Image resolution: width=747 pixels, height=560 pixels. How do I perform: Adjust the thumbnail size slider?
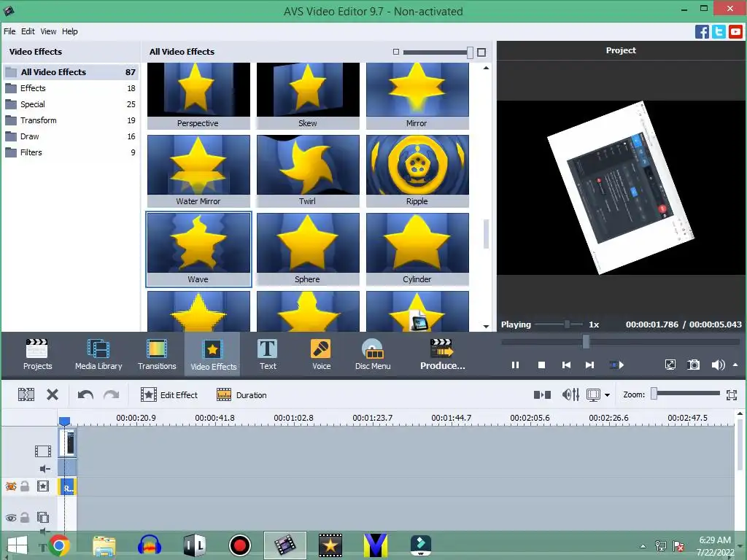point(438,52)
